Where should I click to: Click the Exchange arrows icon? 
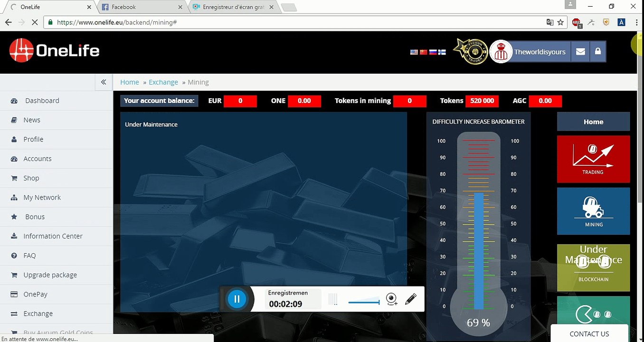point(14,314)
